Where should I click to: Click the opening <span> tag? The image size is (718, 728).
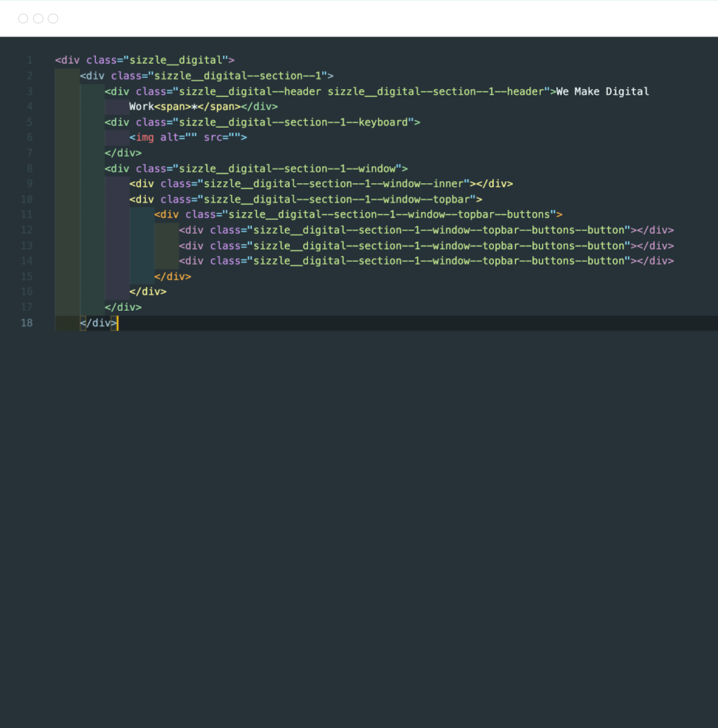pos(173,106)
